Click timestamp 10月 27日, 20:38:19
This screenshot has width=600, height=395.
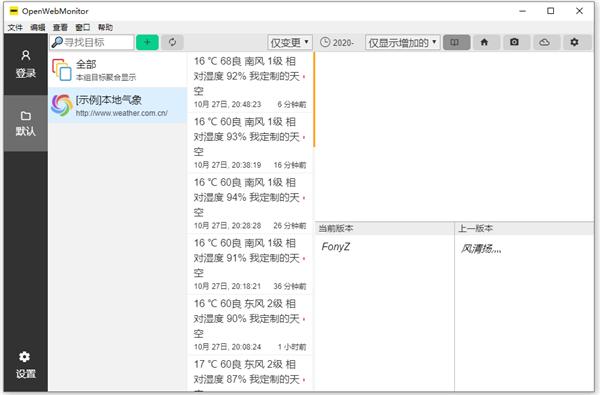(x=228, y=165)
